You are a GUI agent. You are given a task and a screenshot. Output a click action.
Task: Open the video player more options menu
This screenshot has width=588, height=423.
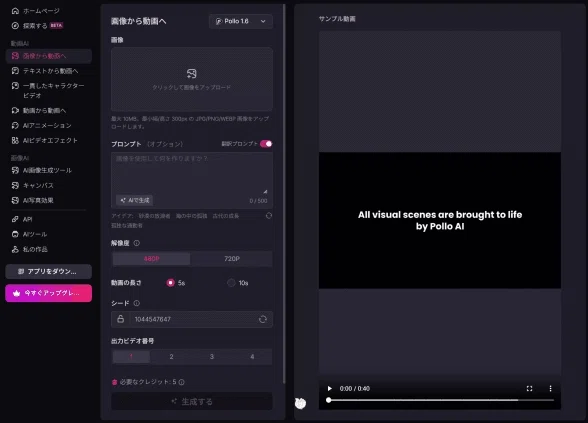tap(550, 388)
